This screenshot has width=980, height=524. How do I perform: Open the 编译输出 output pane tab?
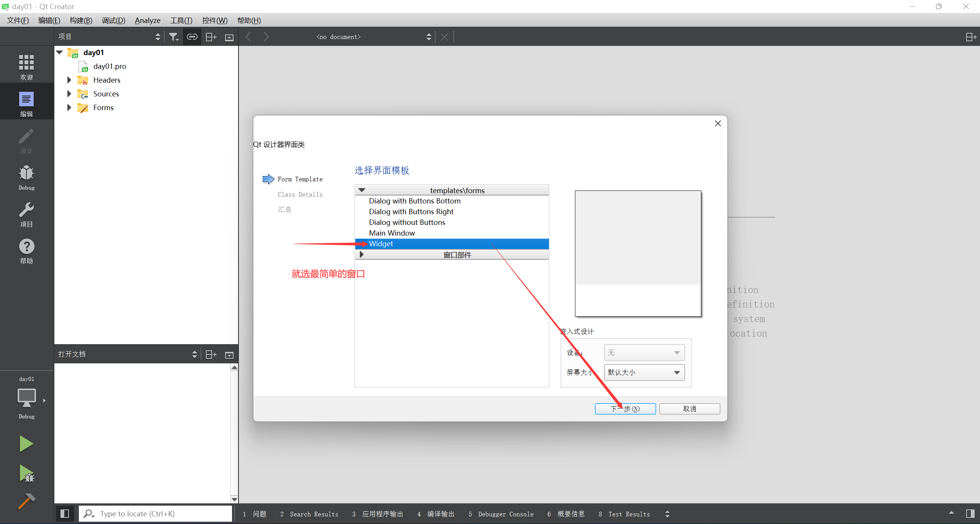click(436, 514)
